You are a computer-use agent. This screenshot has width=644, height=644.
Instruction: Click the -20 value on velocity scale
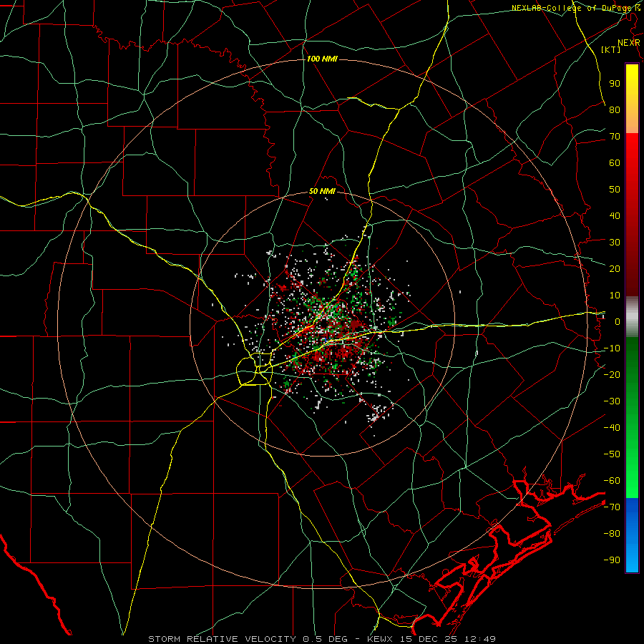point(612,374)
